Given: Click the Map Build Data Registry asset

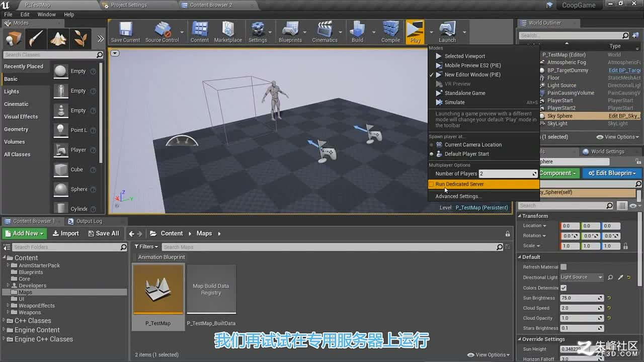Looking at the screenshot, I should click(x=211, y=289).
